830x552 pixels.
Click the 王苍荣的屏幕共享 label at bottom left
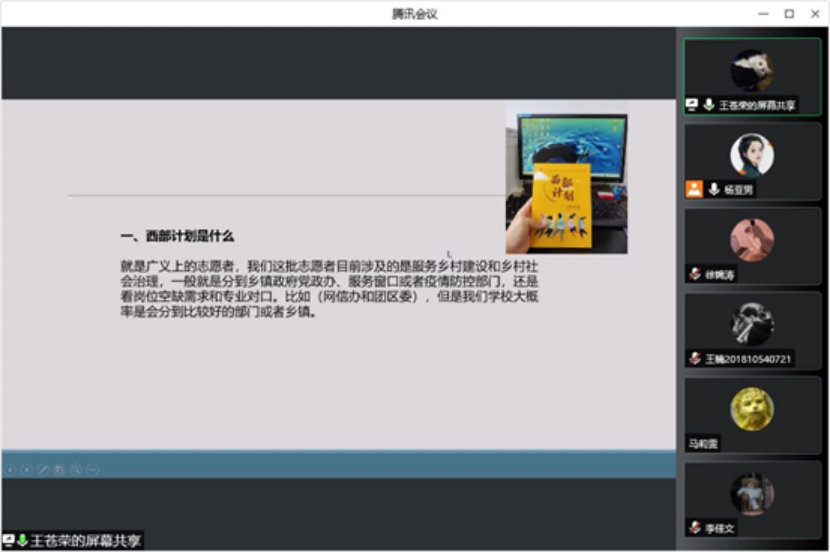pos(85,541)
